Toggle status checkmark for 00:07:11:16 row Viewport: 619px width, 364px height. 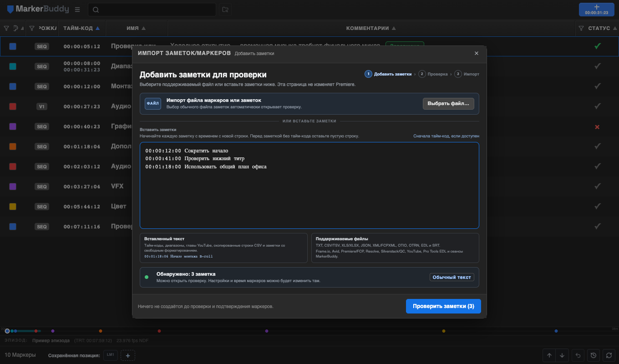pos(598,227)
